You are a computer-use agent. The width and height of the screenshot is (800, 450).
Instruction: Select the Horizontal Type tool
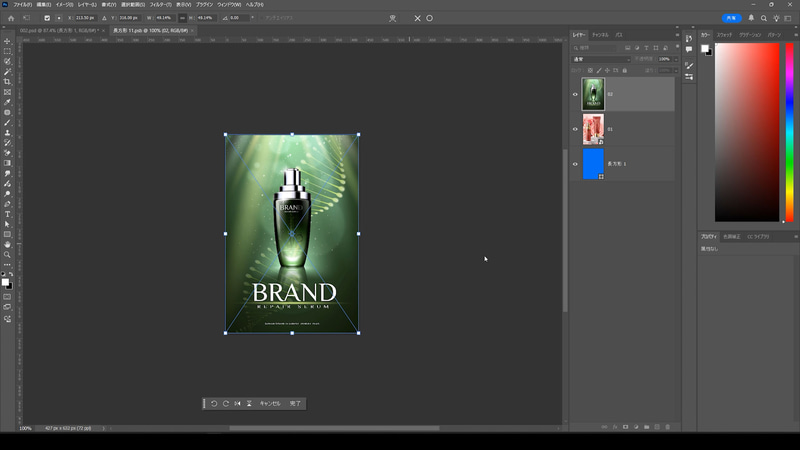click(x=7, y=214)
